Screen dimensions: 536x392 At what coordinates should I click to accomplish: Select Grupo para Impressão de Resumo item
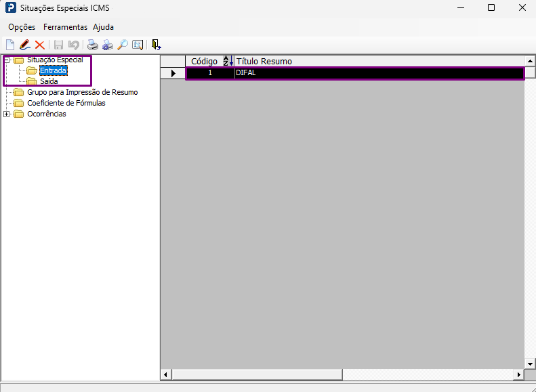(x=83, y=92)
